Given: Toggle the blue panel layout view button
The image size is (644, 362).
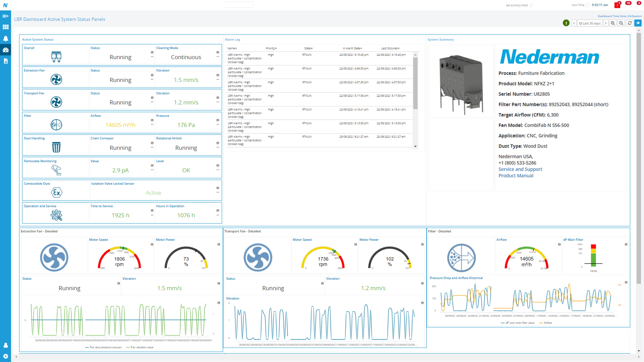Looking at the screenshot, I should 638,23.
